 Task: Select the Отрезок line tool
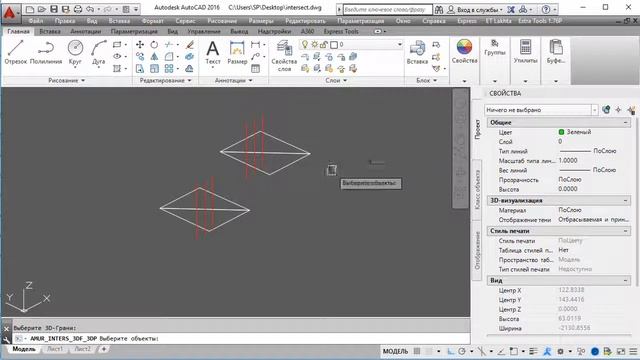pos(16,52)
